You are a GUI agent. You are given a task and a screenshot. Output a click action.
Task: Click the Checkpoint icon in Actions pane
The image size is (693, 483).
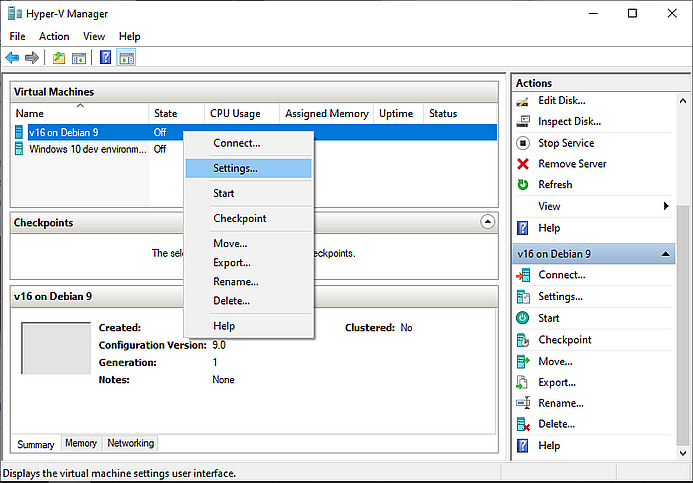click(x=523, y=340)
